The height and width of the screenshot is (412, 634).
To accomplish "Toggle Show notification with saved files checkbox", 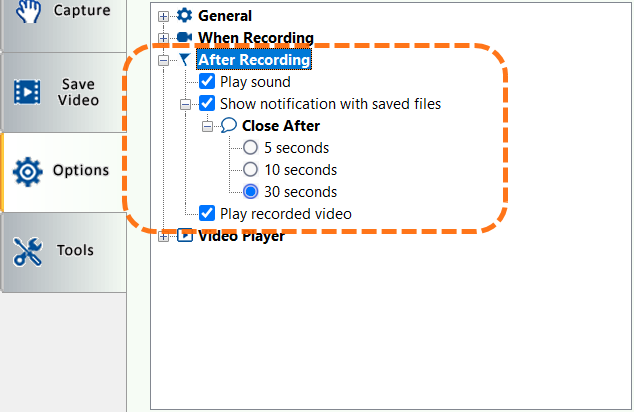I will [207, 104].
